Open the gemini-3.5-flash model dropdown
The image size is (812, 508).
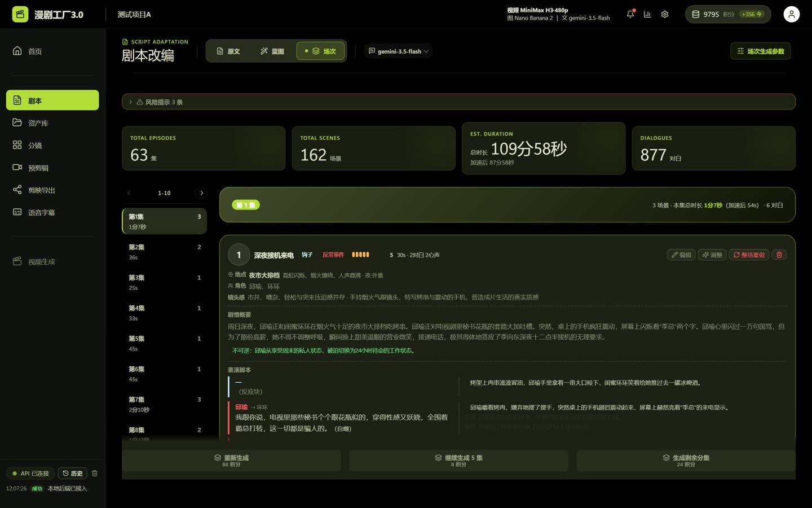(398, 51)
